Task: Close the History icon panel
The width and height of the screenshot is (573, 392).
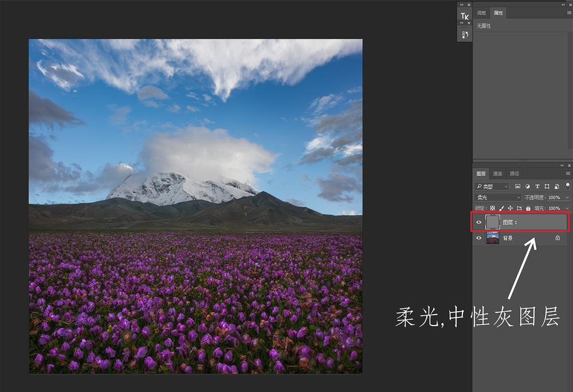Action: tap(469, 23)
